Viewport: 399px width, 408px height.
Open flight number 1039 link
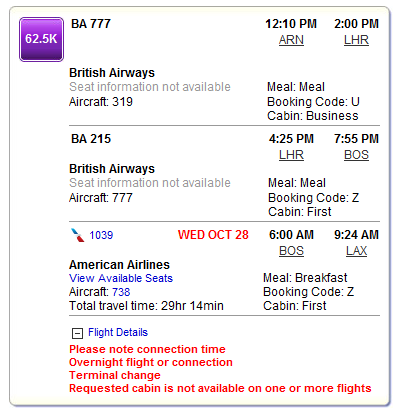point(101,235)
